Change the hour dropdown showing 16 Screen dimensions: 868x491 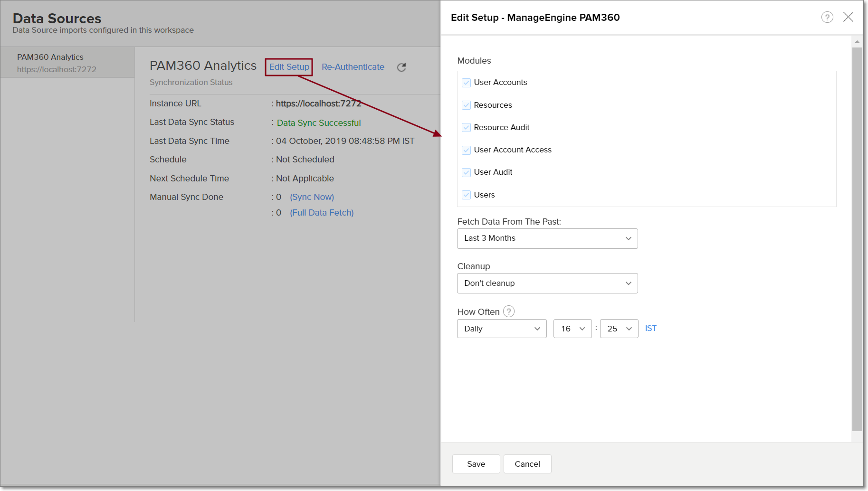pos(572,329)
